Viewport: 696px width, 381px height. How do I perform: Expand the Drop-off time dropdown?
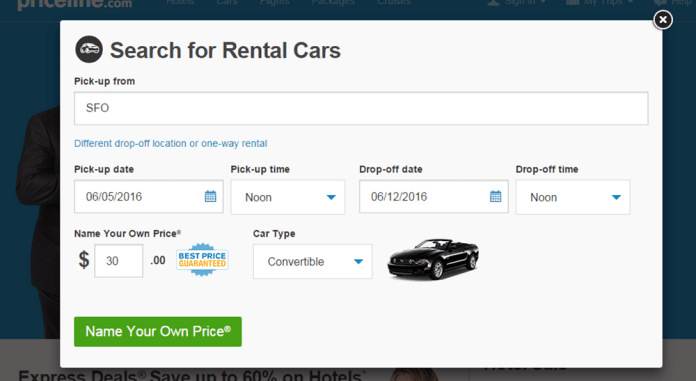[x=573, y=197]
